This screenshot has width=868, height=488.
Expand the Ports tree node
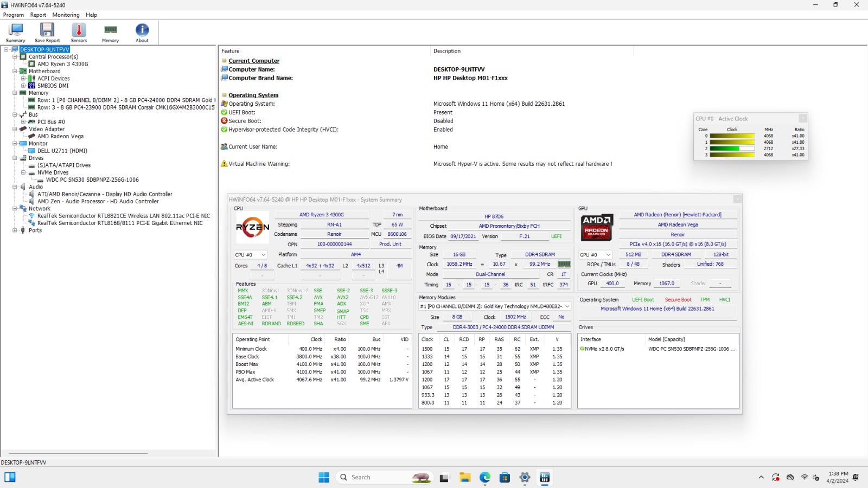[15, 230]
